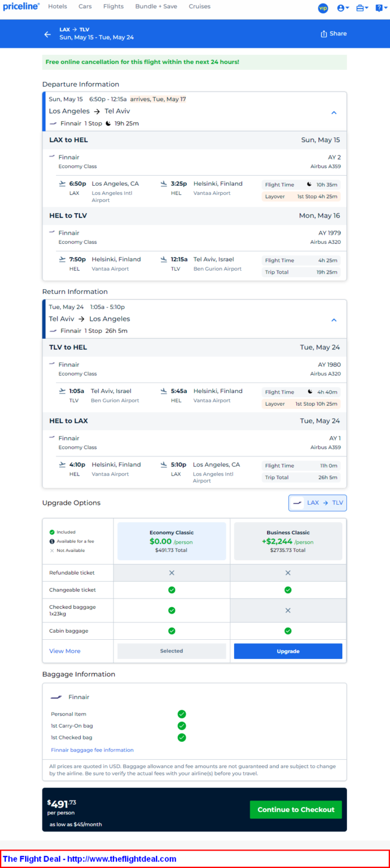Open the Cruises menu item
390x868 pixels.
200,6
